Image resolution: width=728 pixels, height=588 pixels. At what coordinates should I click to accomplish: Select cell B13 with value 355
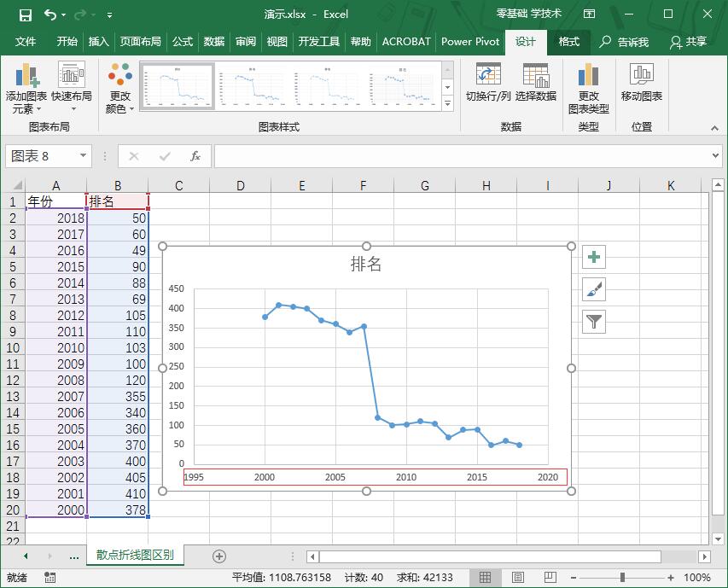118,396
